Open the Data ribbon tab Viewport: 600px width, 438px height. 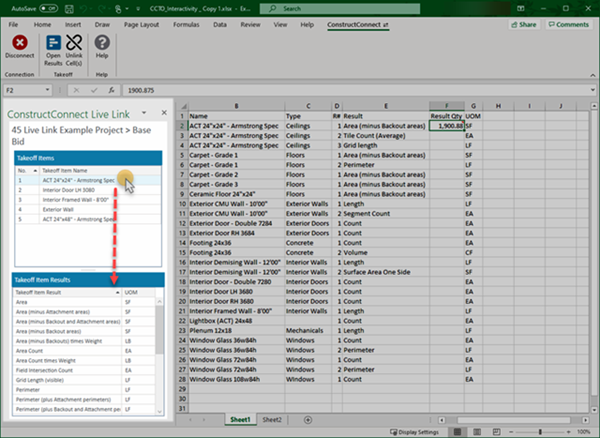220,24
